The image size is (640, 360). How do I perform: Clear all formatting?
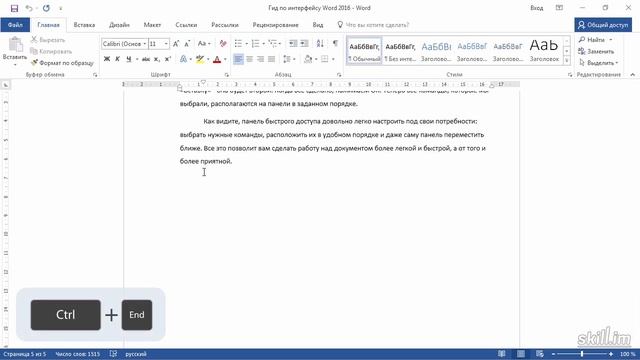[223, 44]
